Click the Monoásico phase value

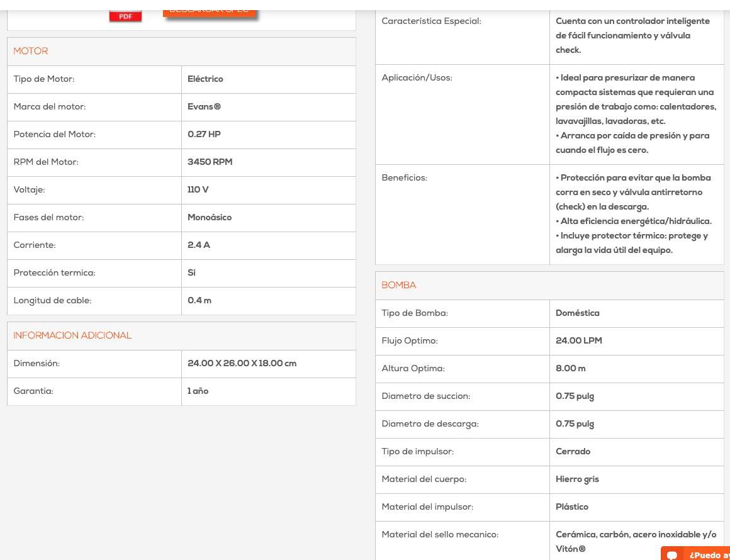click(210, 217)
